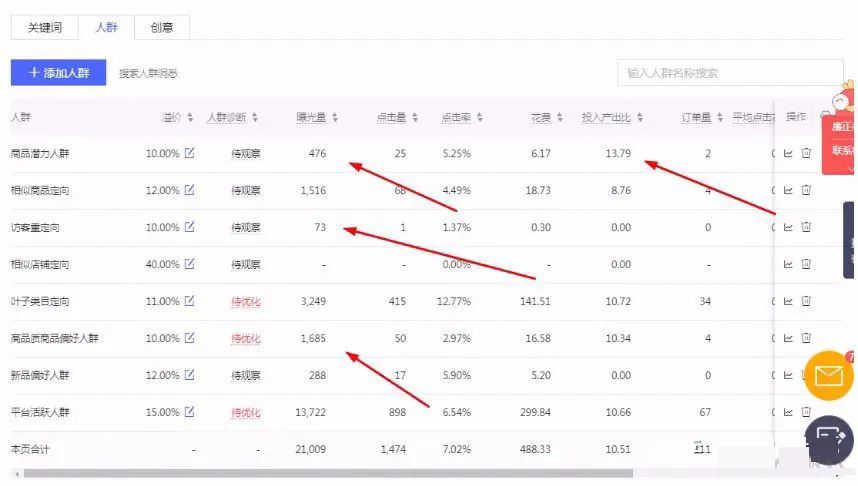Click the 40.00% 溢价 value
The height and width of the screenshot is (486, 858).
[x=163, y=264]
